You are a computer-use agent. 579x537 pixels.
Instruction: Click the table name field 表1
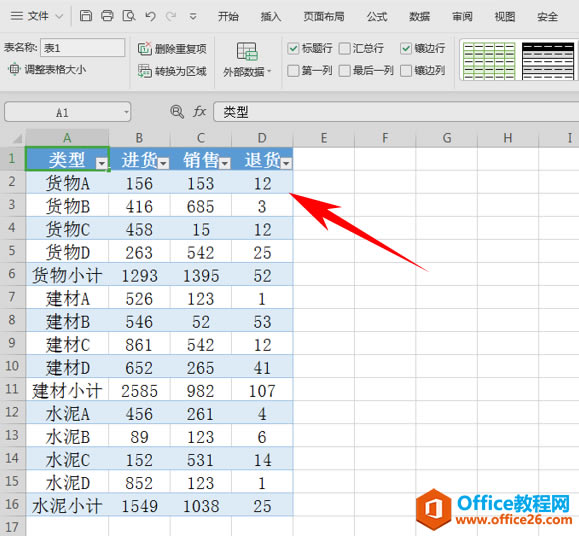tap(83, 48)
